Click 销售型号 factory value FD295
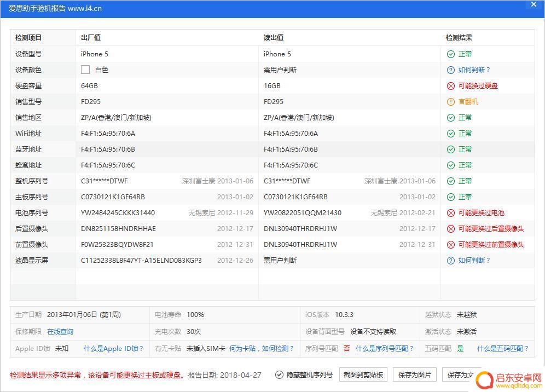 click(x=91, y=102)
